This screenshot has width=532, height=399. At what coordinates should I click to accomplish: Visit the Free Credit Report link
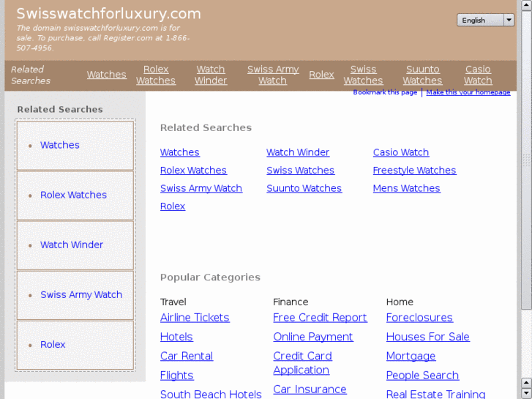[x=320, y=318]
